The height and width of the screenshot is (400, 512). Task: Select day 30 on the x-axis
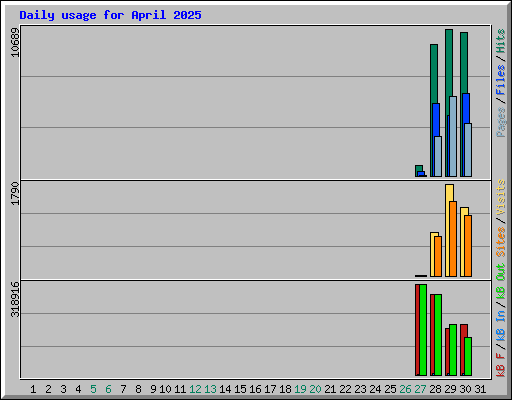coord(465,389)
